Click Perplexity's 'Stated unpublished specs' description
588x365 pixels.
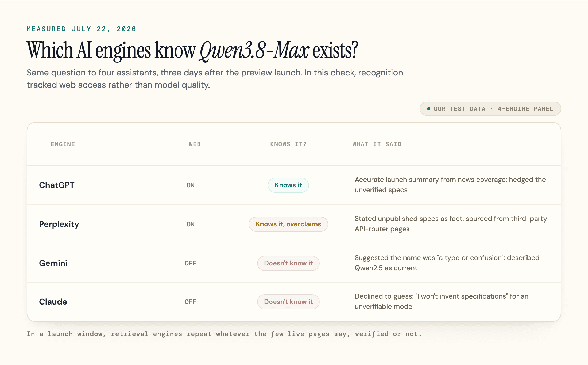coord(451,224)
